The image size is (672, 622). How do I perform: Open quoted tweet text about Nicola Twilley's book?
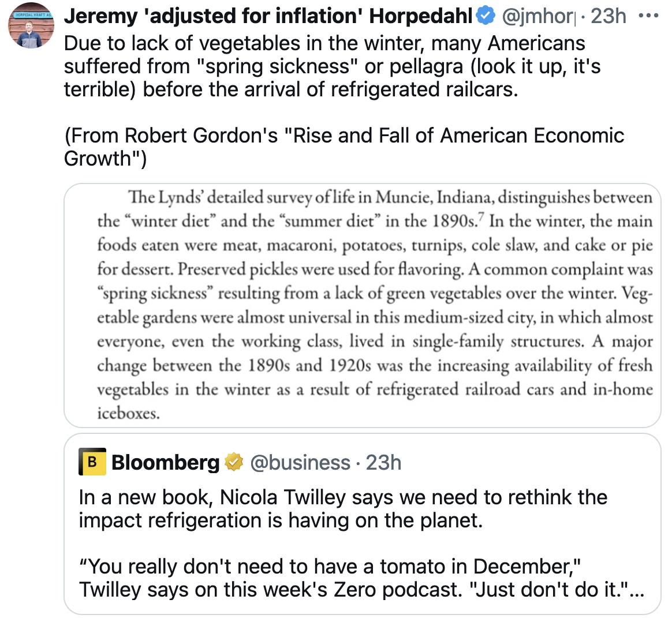click(x=343, y=508)
